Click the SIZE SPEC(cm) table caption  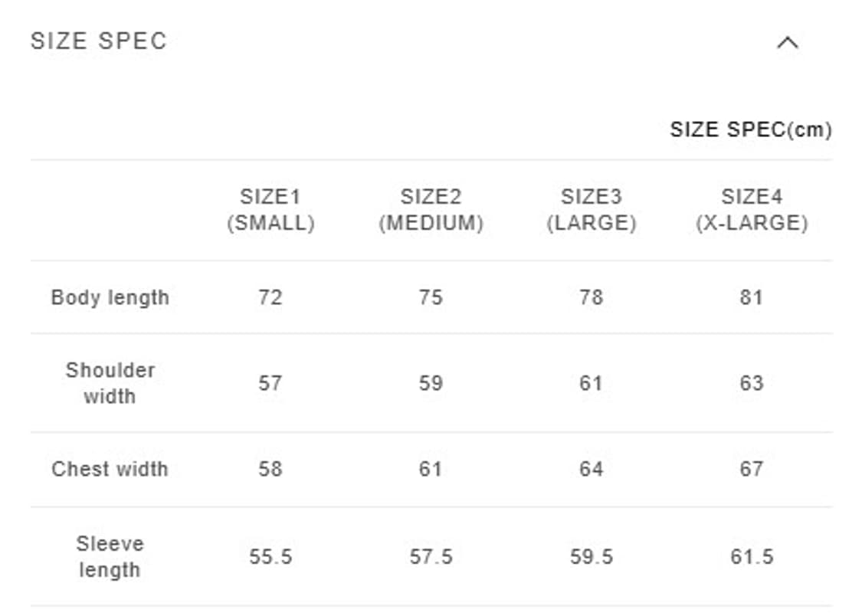click(750, 129)
